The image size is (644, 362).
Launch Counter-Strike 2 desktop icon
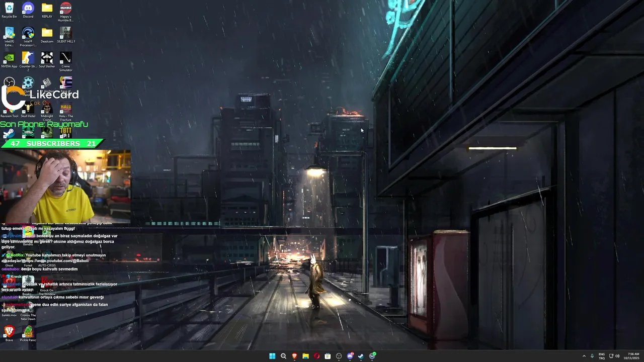pos(28,61)
